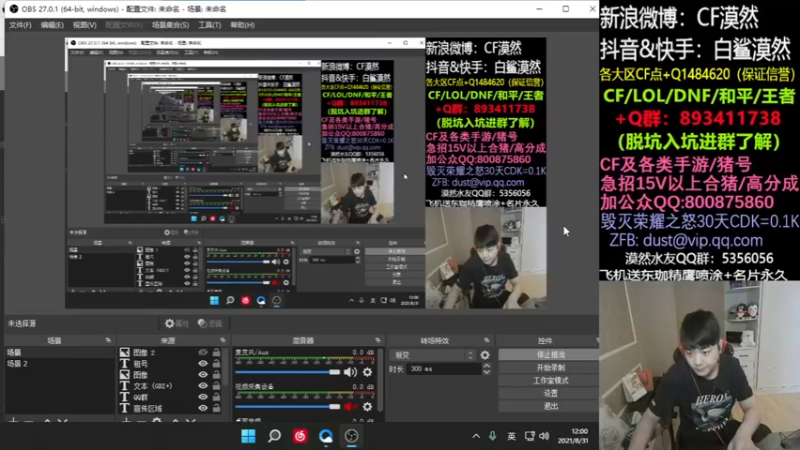Pop out the 来源 dock panel icon

[x=223, y=340]
